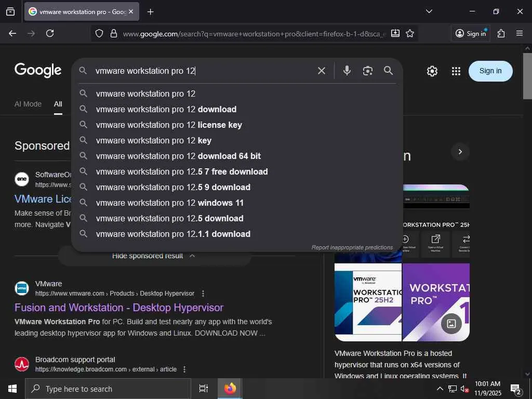Start voice search microphone icon
Screen dimensions: 532x399
(347, 71)
